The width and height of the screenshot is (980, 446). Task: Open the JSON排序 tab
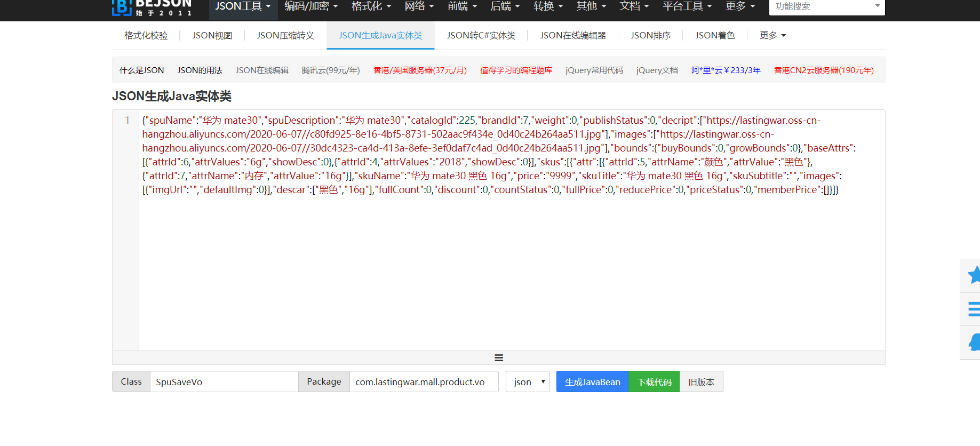coord(650,35)
